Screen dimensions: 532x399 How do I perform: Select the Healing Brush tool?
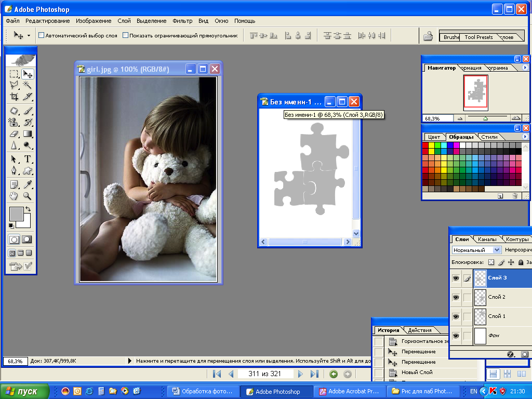coord(14,111)
